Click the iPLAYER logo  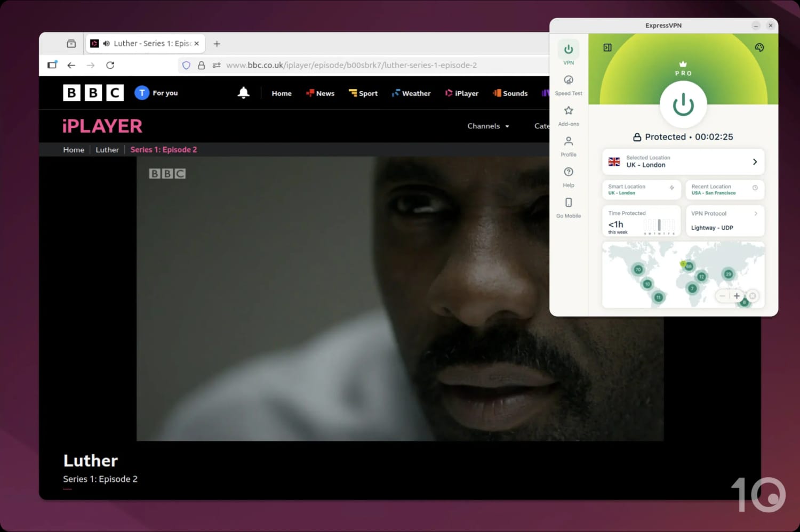click(x=102, y=126)
